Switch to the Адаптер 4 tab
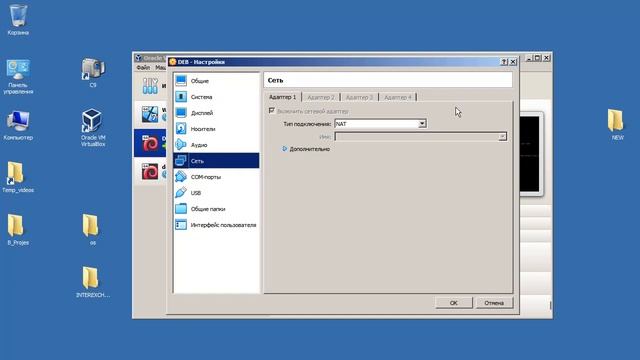 [x=398, y=97]
